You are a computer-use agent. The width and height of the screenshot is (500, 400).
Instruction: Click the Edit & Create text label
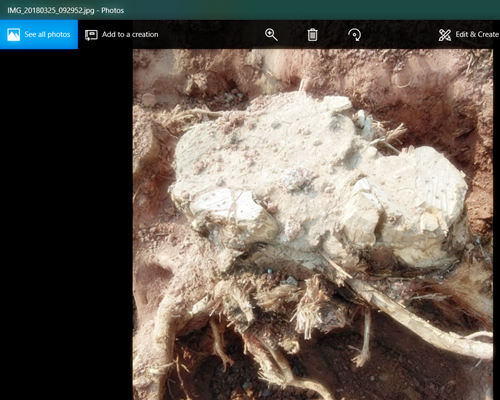point(477,34)
